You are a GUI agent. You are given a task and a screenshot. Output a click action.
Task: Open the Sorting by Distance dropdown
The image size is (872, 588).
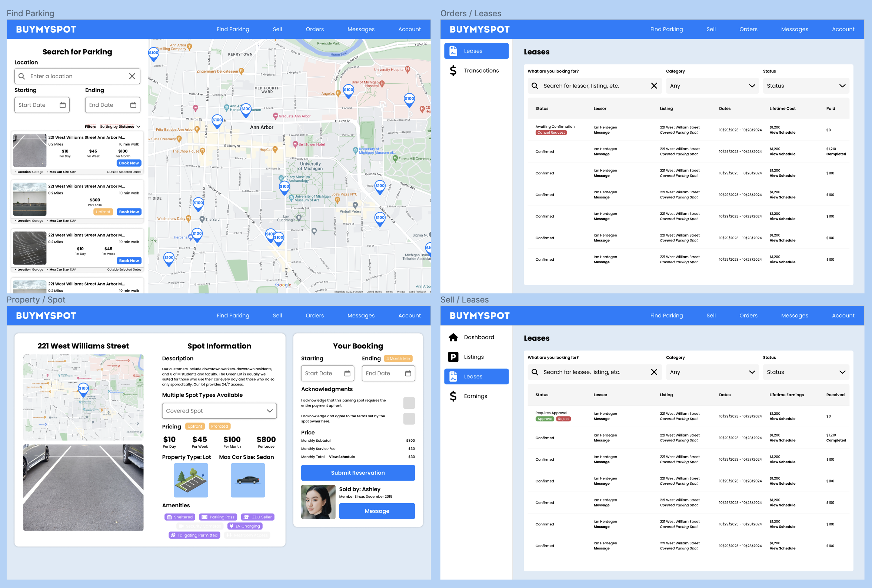point(120,127)
